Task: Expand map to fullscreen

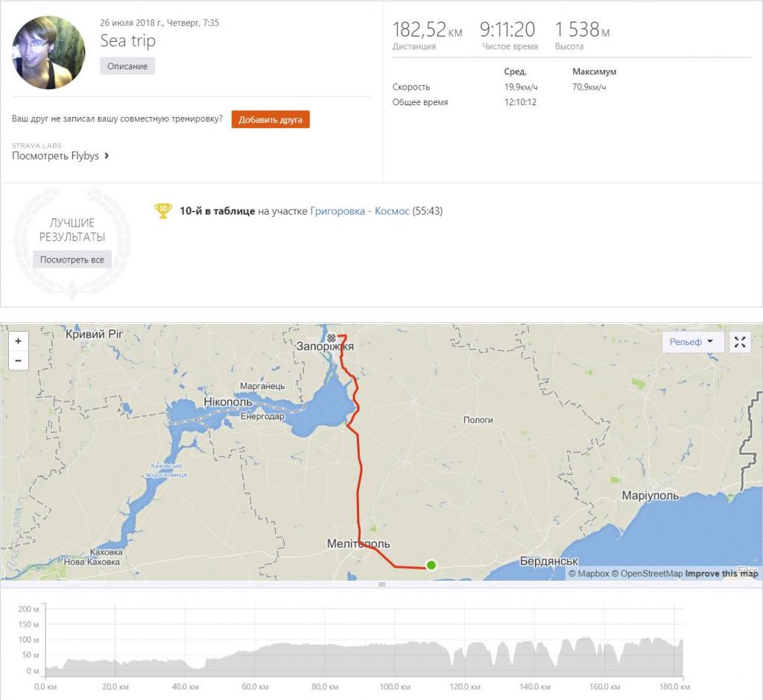Action: click(x=740, y=341)
